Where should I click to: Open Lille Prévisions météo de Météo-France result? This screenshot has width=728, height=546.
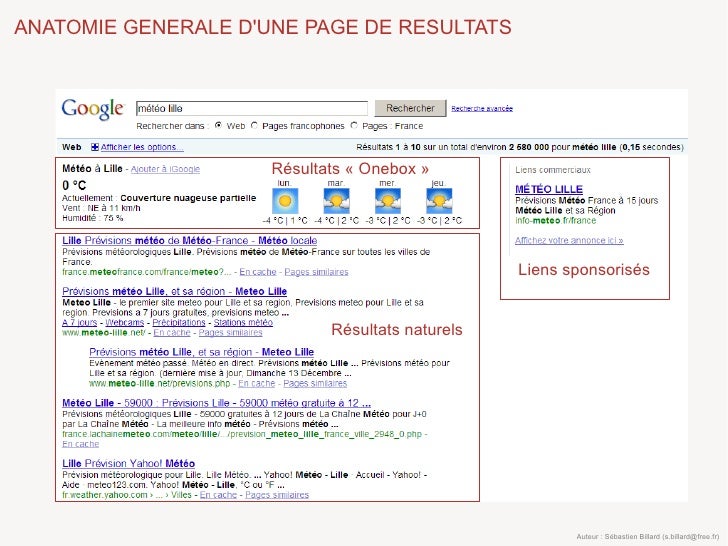pos(189,240)
